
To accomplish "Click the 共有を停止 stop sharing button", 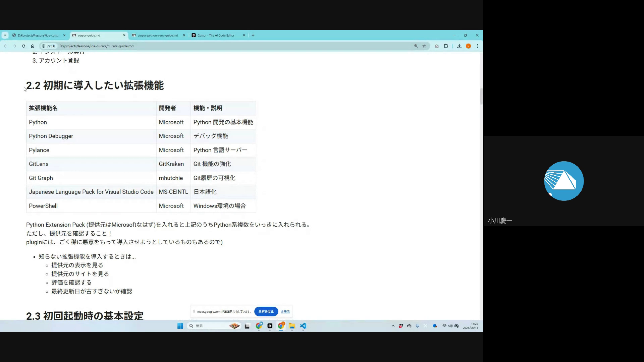I will click(x=266, y=311).
